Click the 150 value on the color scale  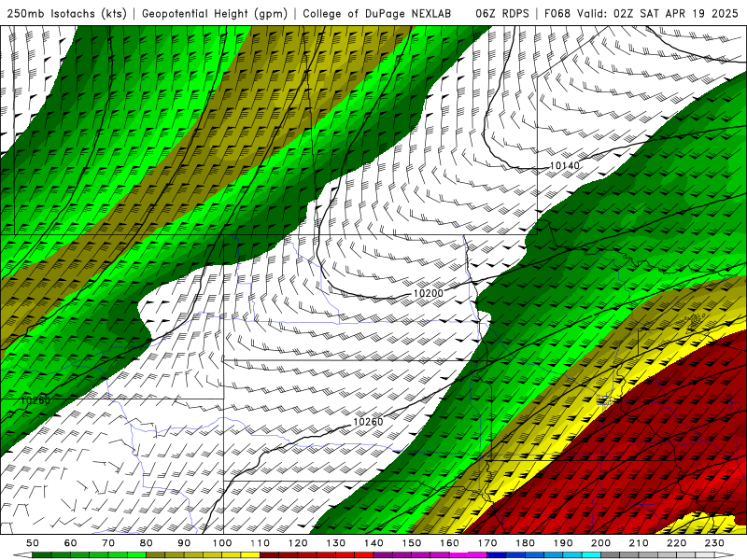coord(412,543)
